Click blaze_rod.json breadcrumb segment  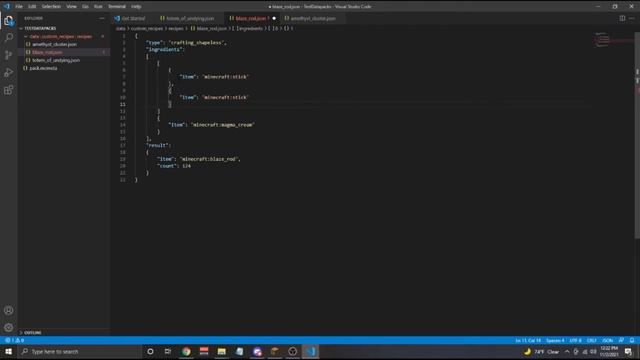[x=211, y=29]
